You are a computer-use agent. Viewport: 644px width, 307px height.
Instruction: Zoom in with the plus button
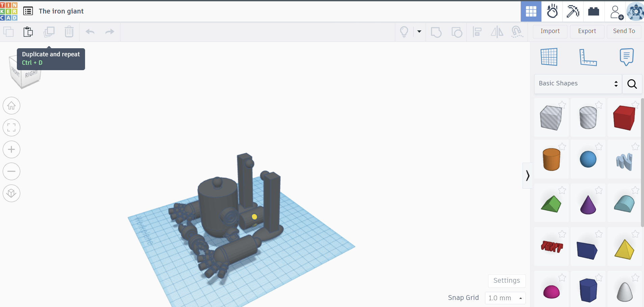click(11, 149)
